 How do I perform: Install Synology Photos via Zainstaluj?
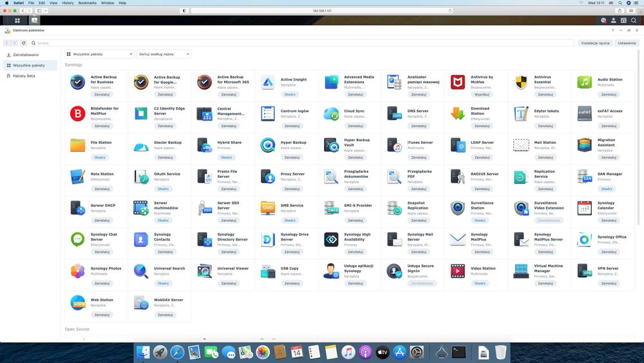click(x=102, y=283)
